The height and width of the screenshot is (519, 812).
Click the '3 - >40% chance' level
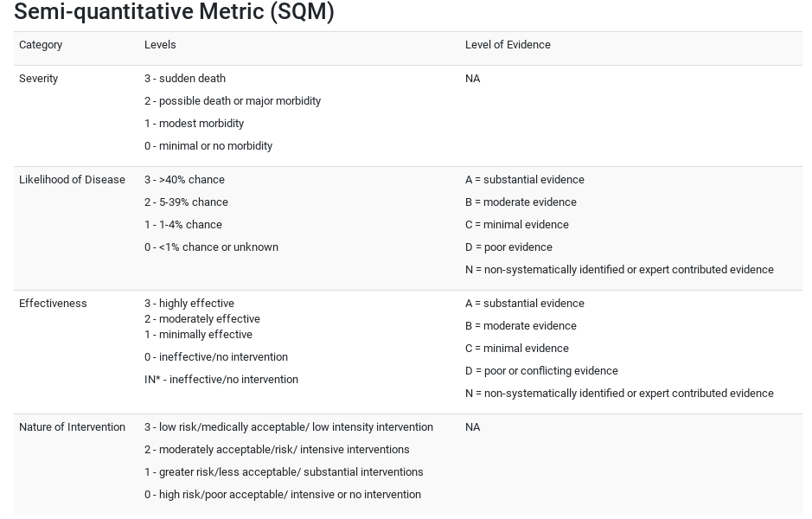coord(184,180)
